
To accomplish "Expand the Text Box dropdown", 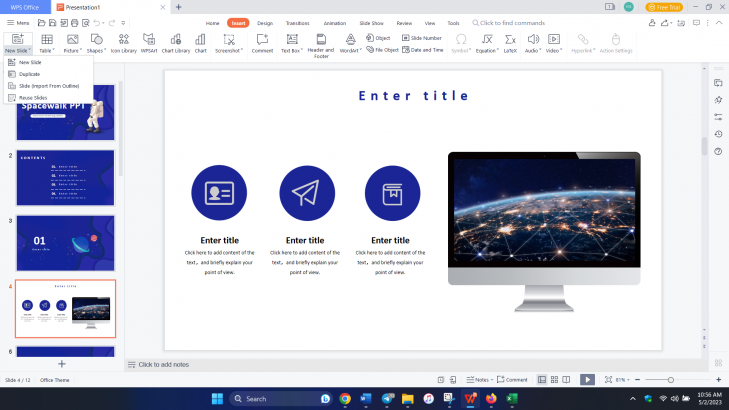I will (302, 51).
